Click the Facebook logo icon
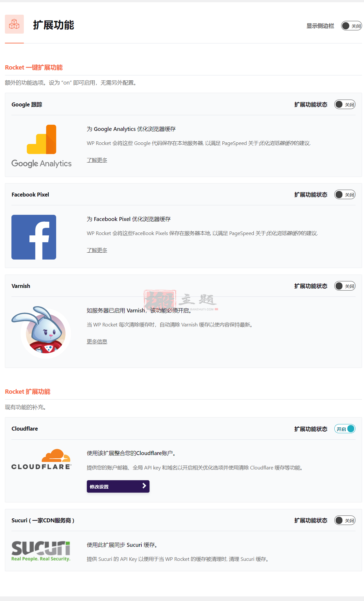The width and height of the screenshot is (364, 601). pyautogui.click(x=34, y=237)
